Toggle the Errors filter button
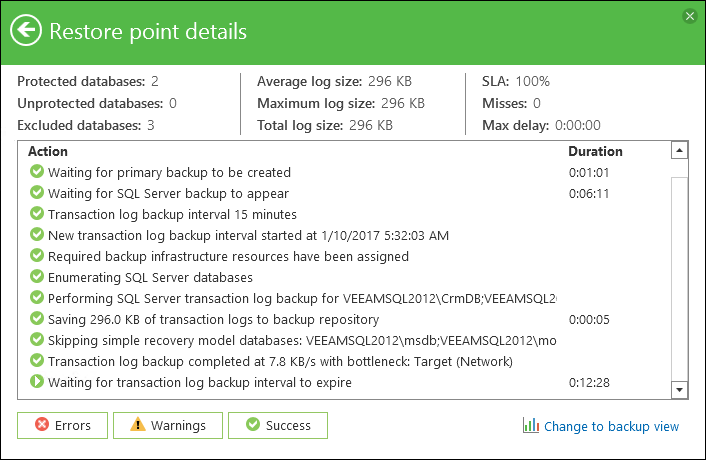This screenshot has width=706, height=460. pos(63,425)
